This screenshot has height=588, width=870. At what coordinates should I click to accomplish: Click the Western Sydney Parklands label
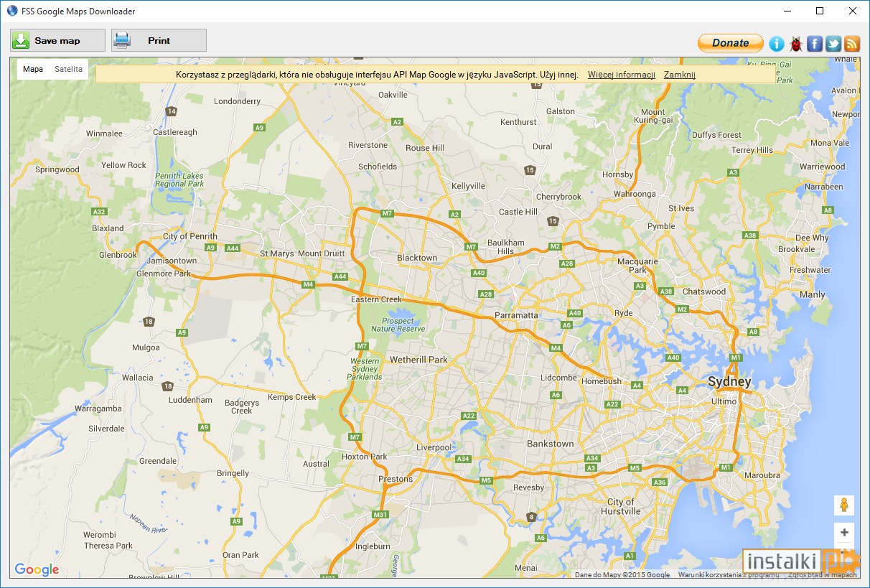point(365,369)
